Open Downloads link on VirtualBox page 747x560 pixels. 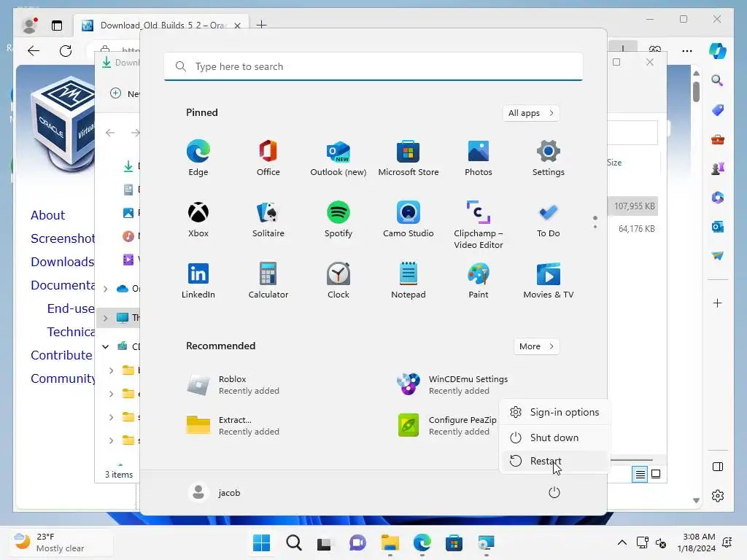(x=63, y=262)
